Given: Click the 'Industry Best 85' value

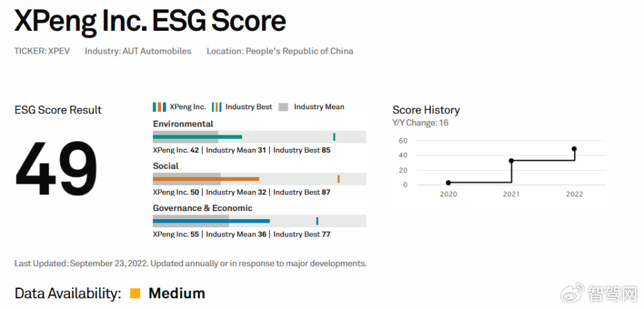Looking at the screenshot, I should click(x=302, y=150).
